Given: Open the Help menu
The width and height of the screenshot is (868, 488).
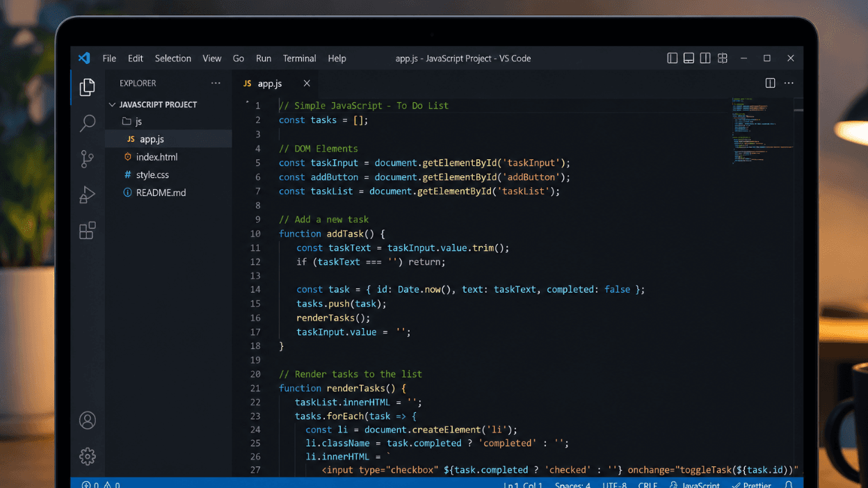Looking at the screenshot, I should tap(337, 58).
